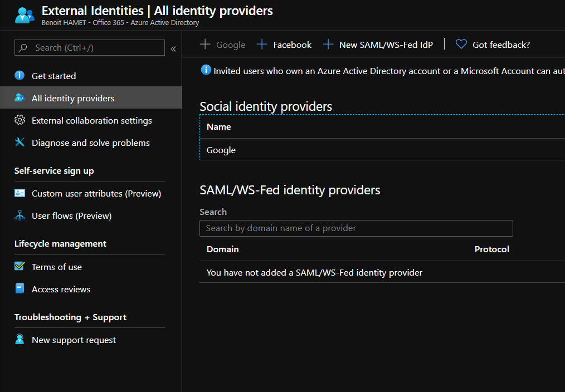This screenshot has width=565, height=392.
Task: Click the Access reviews icon
Action: tap(20, 289)
